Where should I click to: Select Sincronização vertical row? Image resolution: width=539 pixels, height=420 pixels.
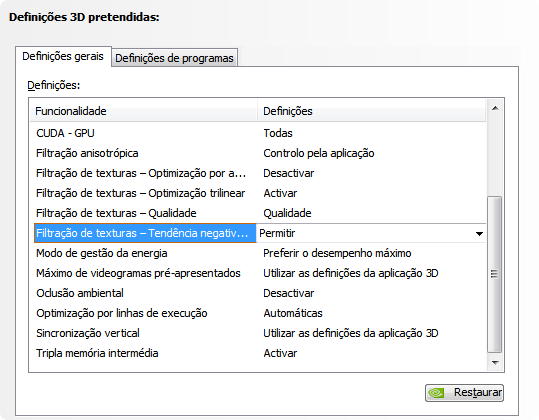[x=260, y=333]
